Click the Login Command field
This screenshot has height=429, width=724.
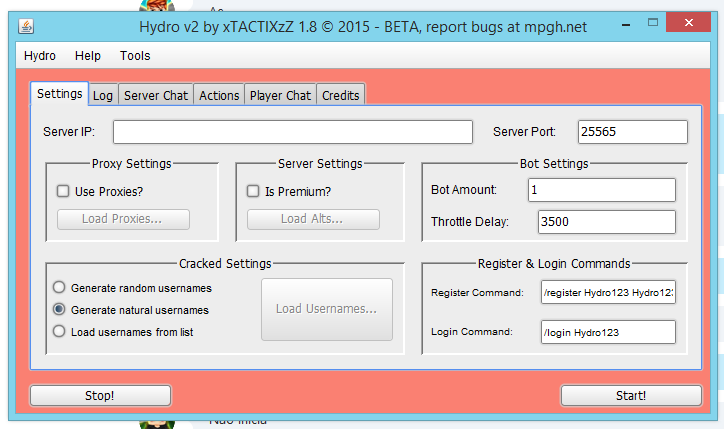point(608,332)
